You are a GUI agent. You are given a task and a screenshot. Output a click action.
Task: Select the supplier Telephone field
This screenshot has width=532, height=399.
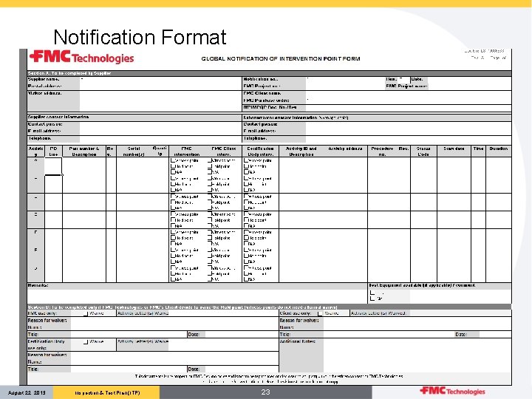click(x=160, y=139)
